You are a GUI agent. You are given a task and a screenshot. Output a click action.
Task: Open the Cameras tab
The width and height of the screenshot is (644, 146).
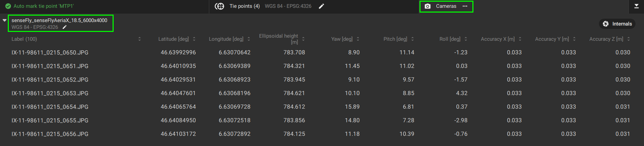(446, 6)
